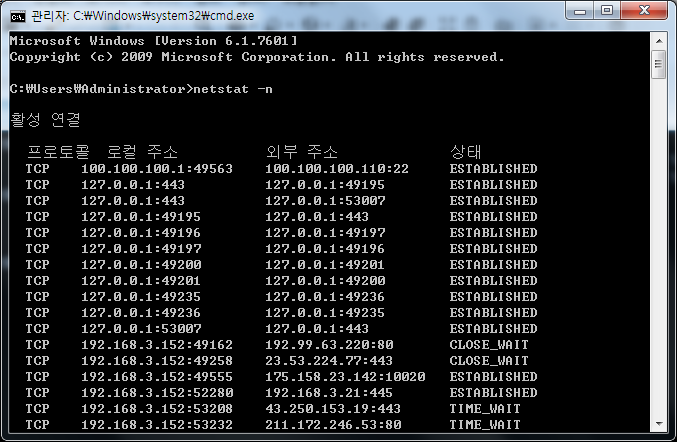Maximize the command prompt window
Viewport: 677px width, 442px height.
[607, 11]
